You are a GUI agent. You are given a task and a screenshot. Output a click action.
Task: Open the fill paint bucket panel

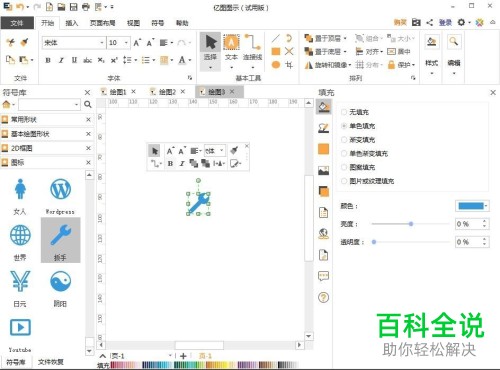click(x=324, y=107)
